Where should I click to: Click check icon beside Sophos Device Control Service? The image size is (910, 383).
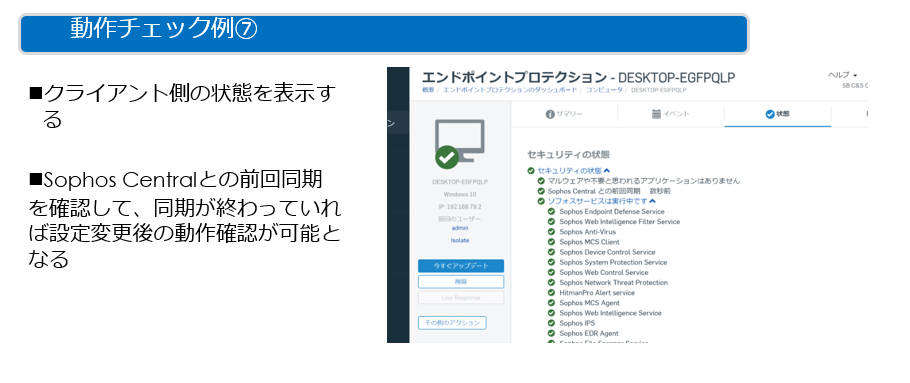click(x=551, y=252)
